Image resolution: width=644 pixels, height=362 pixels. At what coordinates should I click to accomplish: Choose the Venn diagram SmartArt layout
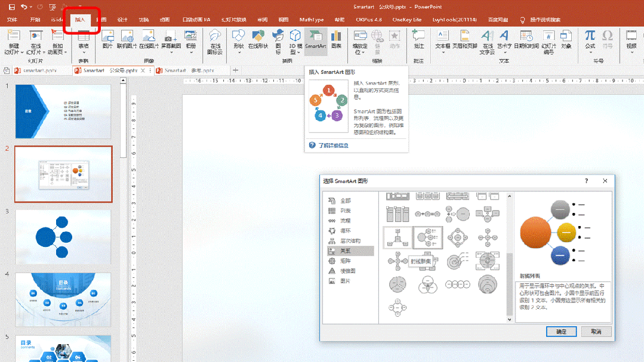pyautogui.click(x=427, y=284)
